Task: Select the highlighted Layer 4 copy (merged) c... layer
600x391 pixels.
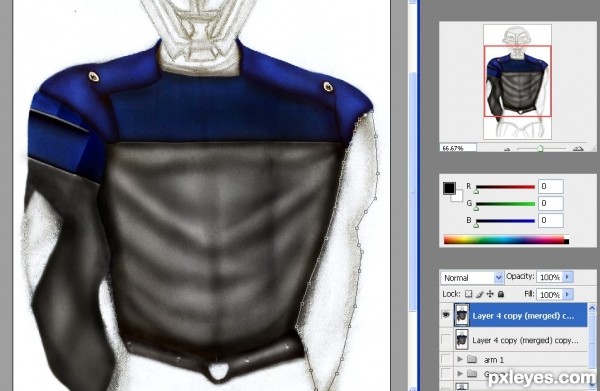Action: click(x=520, y=315)
